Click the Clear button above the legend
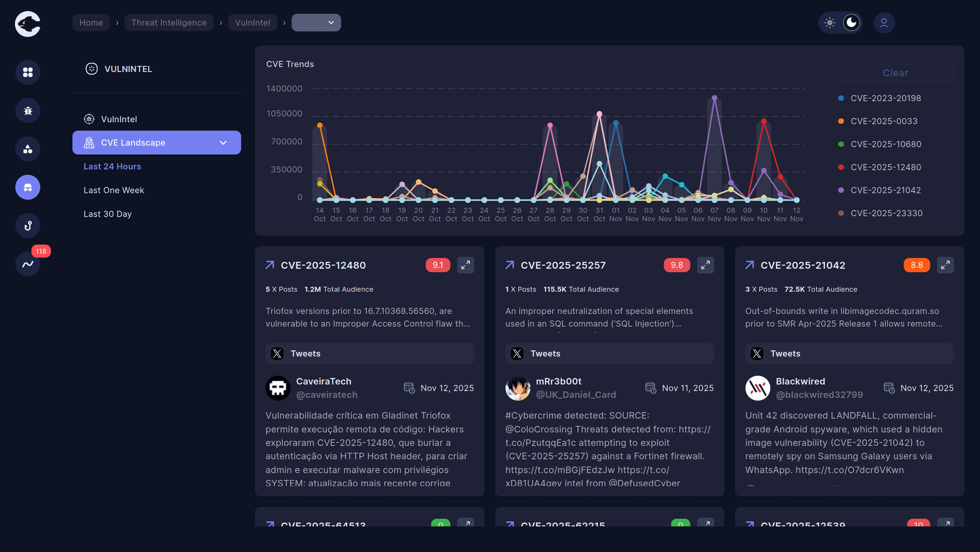Viewport: 980px width, 552px height. (x=895, y=73)
